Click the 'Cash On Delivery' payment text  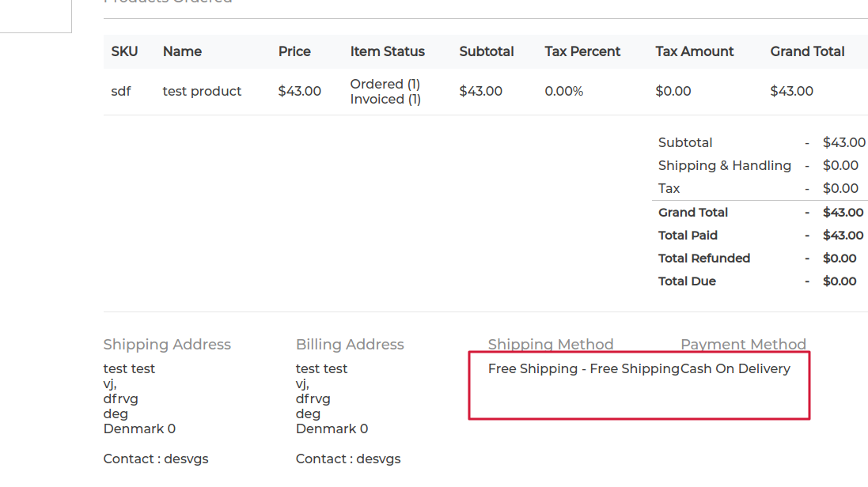[735, 368]
